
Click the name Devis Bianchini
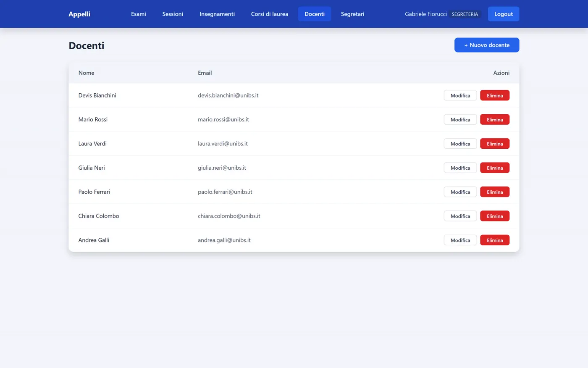click(x=97, y=95)
